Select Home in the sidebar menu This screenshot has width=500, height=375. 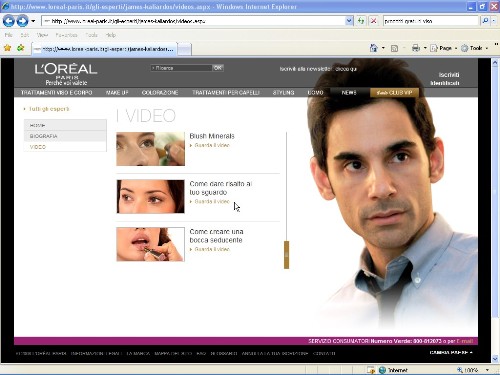click(65, 125)
